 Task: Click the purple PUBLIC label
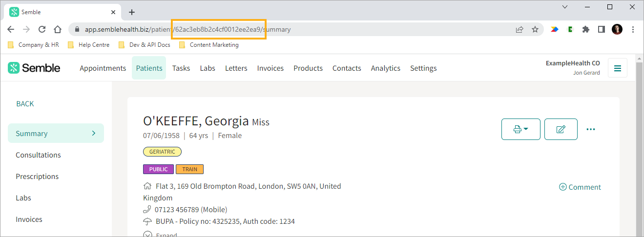coord(159,169)
